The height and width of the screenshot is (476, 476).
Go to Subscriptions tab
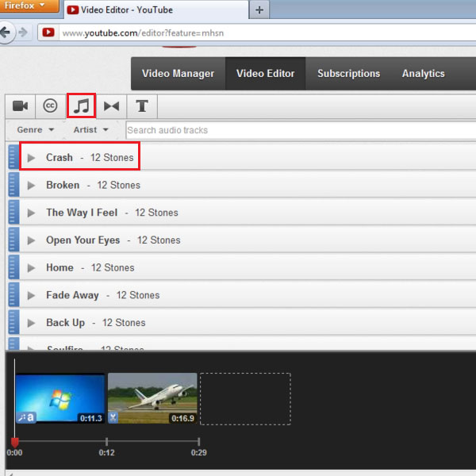point(348,74)
